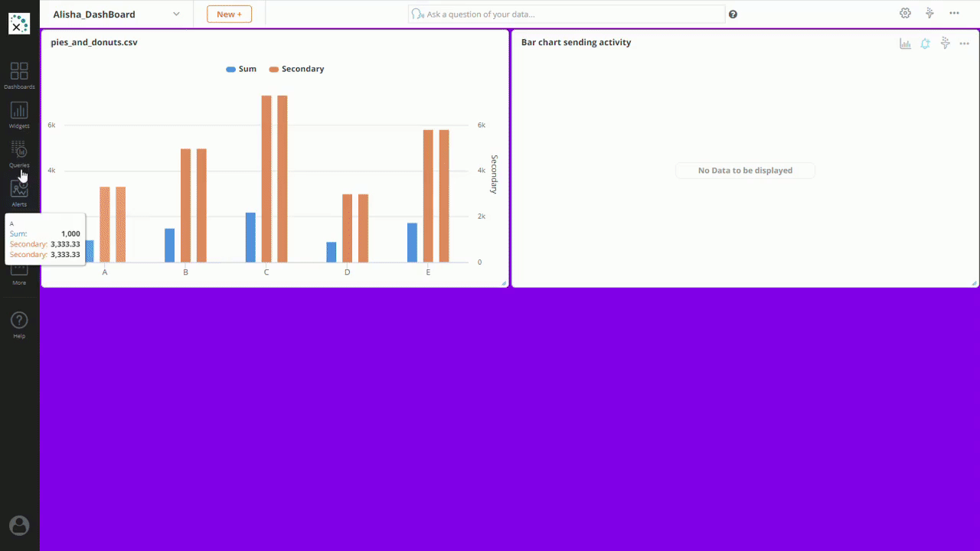Open the Widgets section in sidebar
Viewport: 980px width, 551px height.
(19, 114)
